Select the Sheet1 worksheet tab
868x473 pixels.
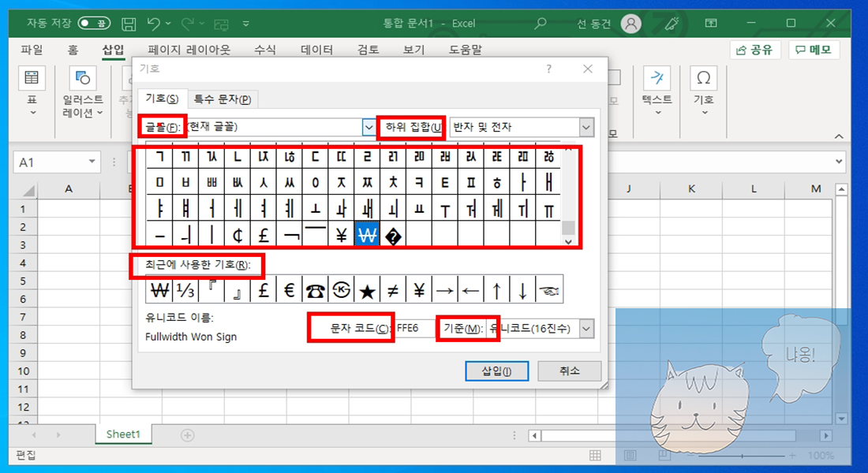coord(123,434)
